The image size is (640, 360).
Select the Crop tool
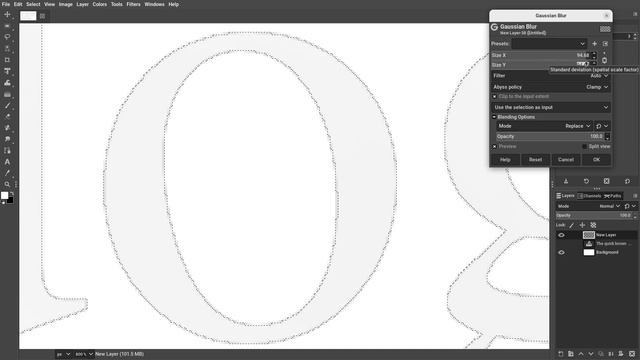click(x=7, y=60)
